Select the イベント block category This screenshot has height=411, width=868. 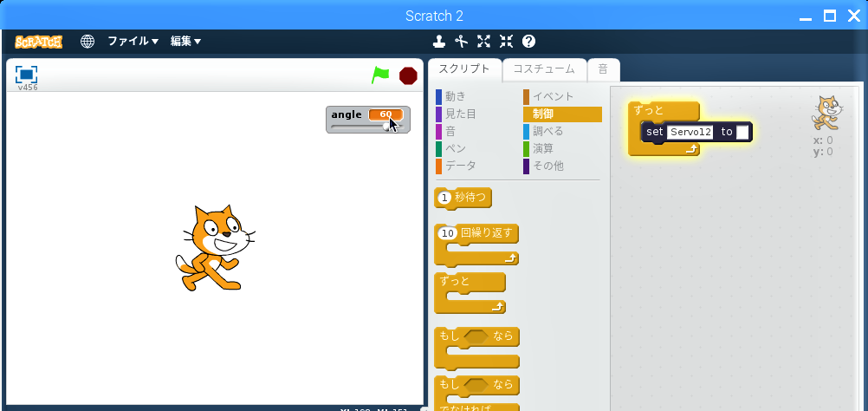tap(553, 97)
